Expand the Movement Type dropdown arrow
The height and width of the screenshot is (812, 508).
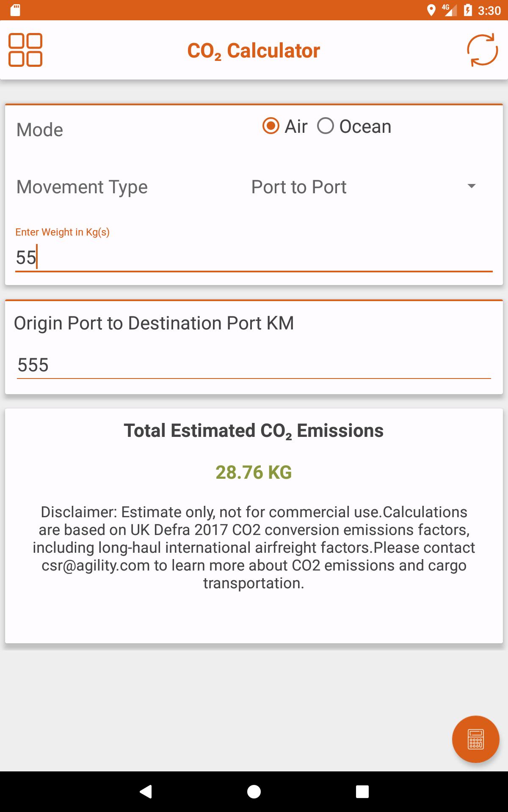pyautogui.click(x=472, y=186)
